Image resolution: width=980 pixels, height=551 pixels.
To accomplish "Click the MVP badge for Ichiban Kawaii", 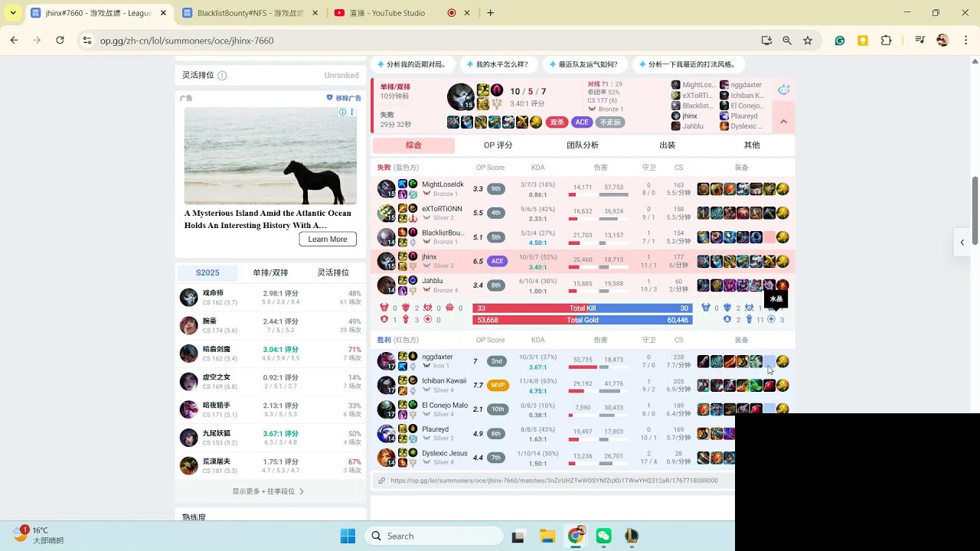I will coord(498,386).
